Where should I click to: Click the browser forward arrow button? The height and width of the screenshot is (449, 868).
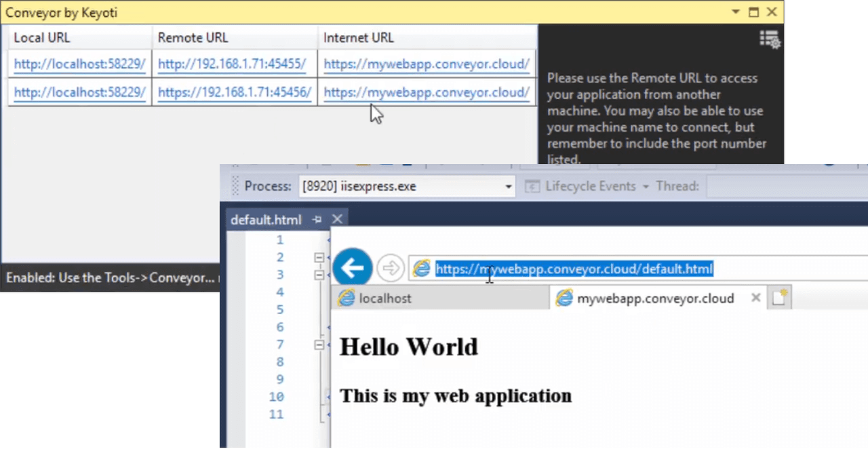390,269
